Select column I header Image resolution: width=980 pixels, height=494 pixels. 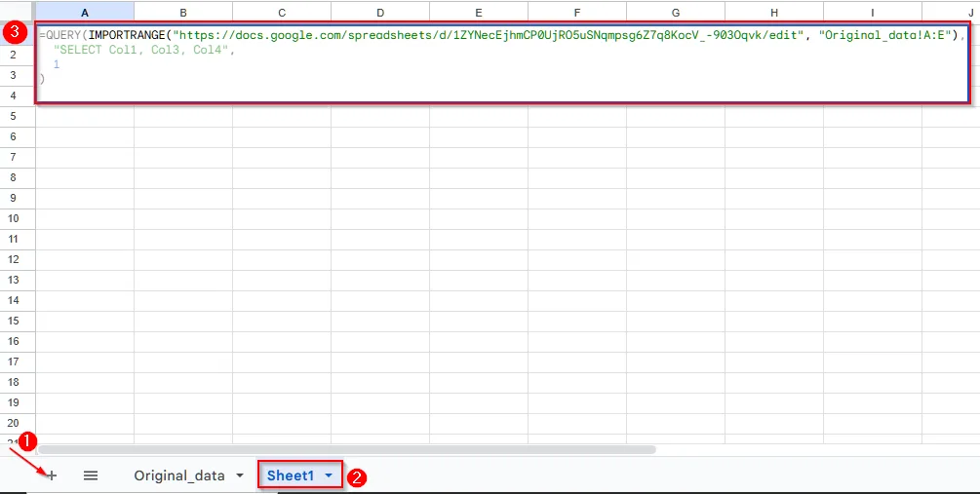873,12
